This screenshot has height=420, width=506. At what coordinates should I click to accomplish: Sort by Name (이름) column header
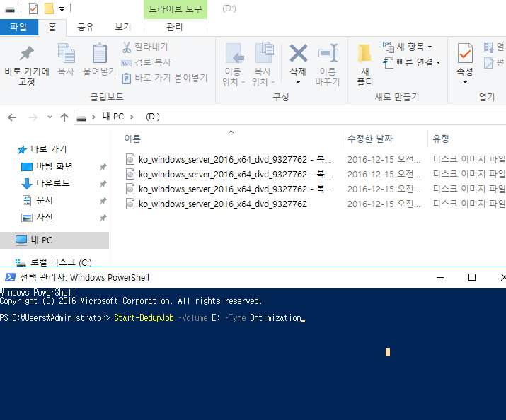coord(132,139)
